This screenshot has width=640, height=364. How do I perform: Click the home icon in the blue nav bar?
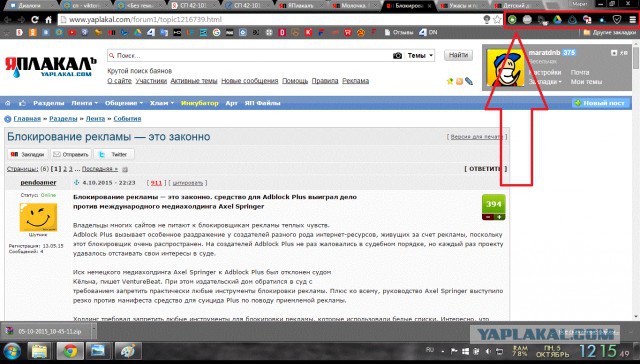point(7,103)
